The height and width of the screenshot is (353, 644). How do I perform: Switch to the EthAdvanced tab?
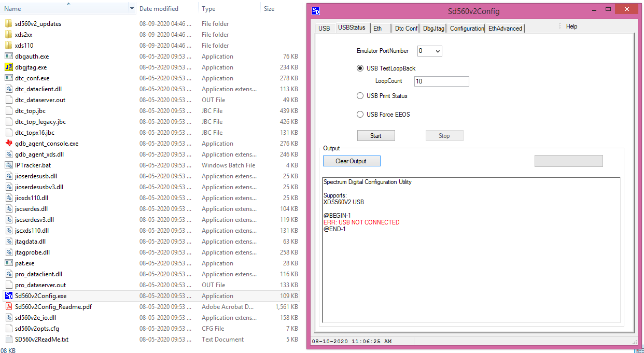click(505, 29)
